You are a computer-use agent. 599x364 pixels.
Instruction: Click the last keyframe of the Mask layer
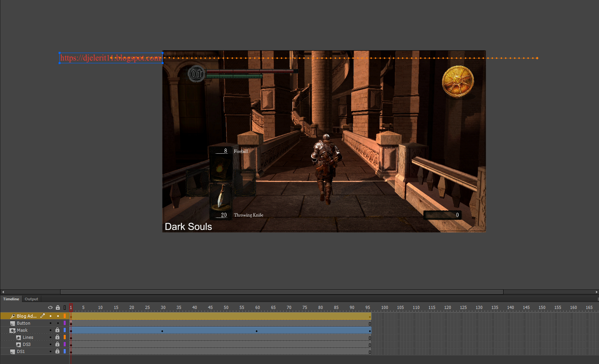(x=370, y=331)
